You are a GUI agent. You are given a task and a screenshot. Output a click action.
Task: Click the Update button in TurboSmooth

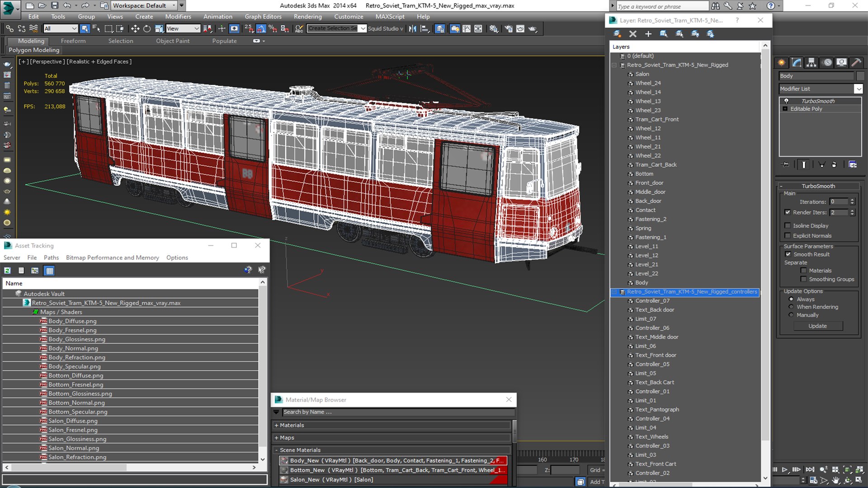(x=817, y=326)
